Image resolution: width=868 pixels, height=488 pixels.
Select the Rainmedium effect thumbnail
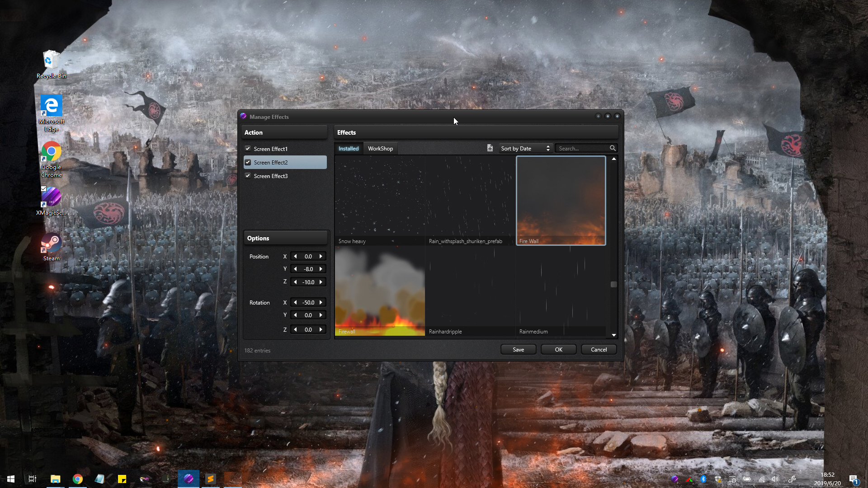(561, 291)
